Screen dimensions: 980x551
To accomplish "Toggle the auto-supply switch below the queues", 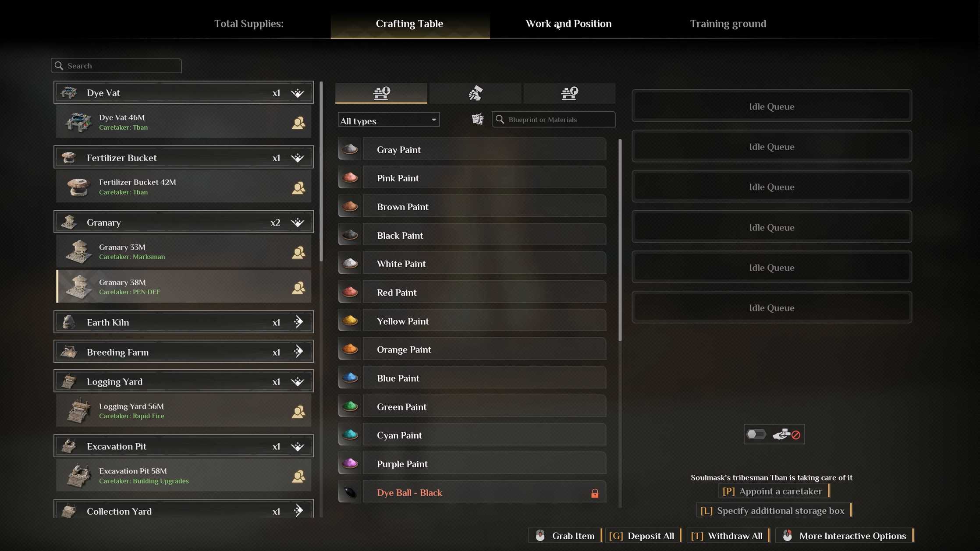I will click(x=756, y=434).
